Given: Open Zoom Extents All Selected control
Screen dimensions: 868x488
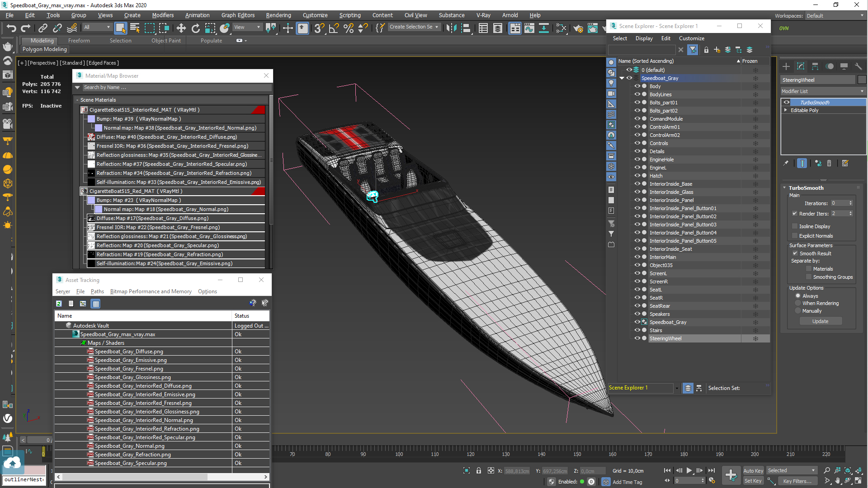Looking at the screenshot, I should [848, 470].
